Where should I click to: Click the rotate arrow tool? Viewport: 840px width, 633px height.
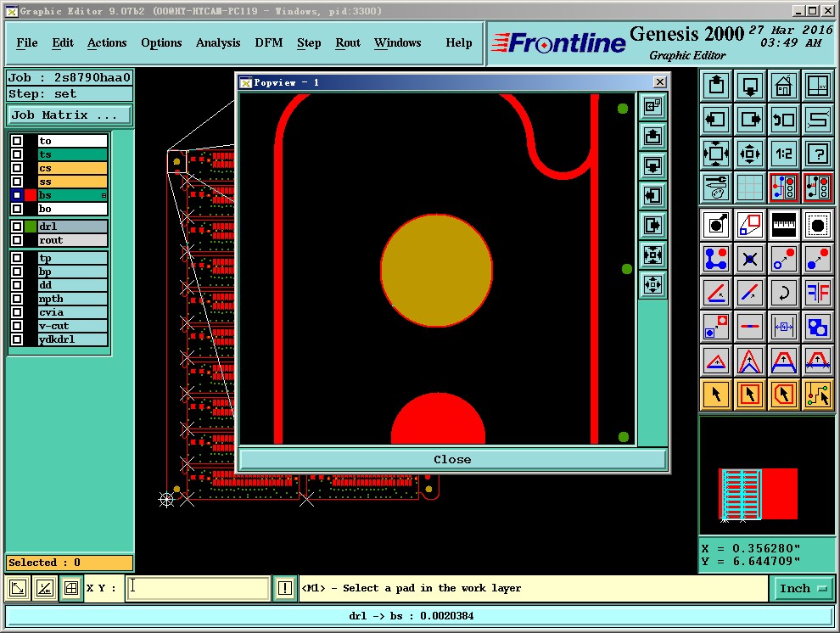[784, 293]
